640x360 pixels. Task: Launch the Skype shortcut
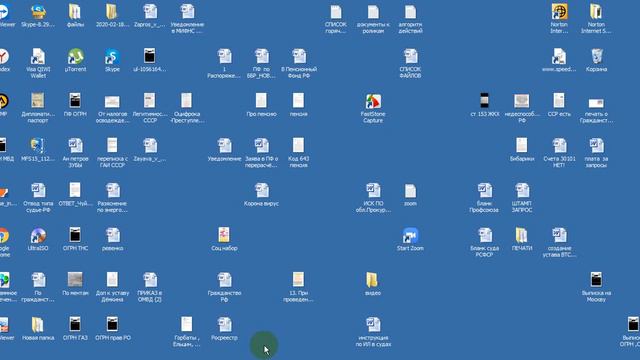click(x=112, y=57)
